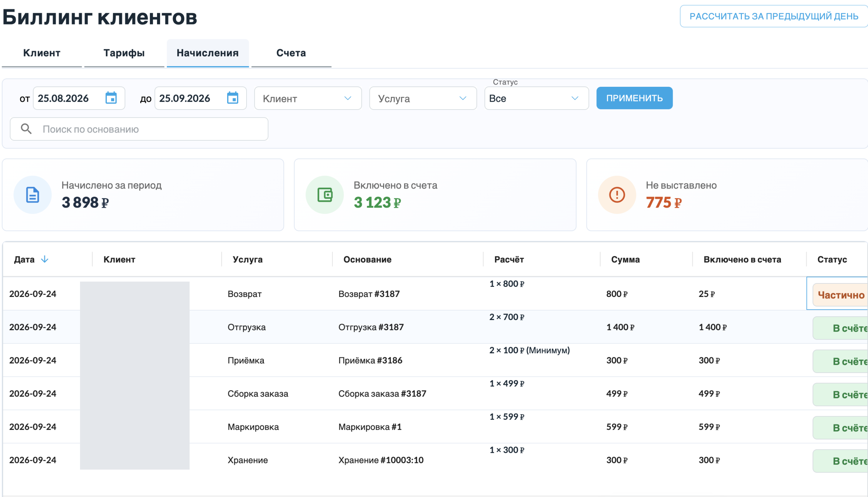The width and height of the screenshot is (868, 497).
Task: Click РАССЧИТАТЬ ЗА ПРЕДЫДУЩИЙ ДЕНЬ button
Action: (x=773, y=16)
